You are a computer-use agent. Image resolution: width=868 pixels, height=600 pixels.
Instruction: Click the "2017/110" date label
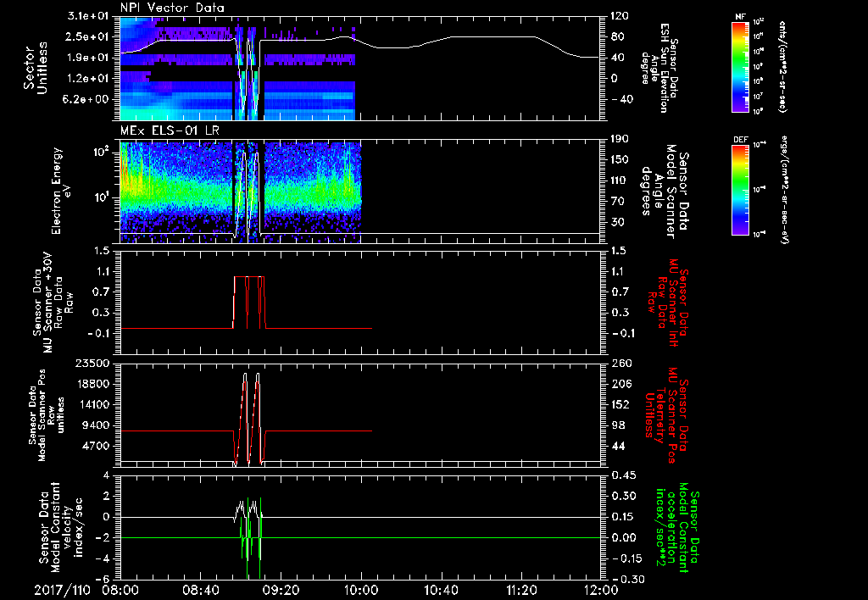click(62, 590)
